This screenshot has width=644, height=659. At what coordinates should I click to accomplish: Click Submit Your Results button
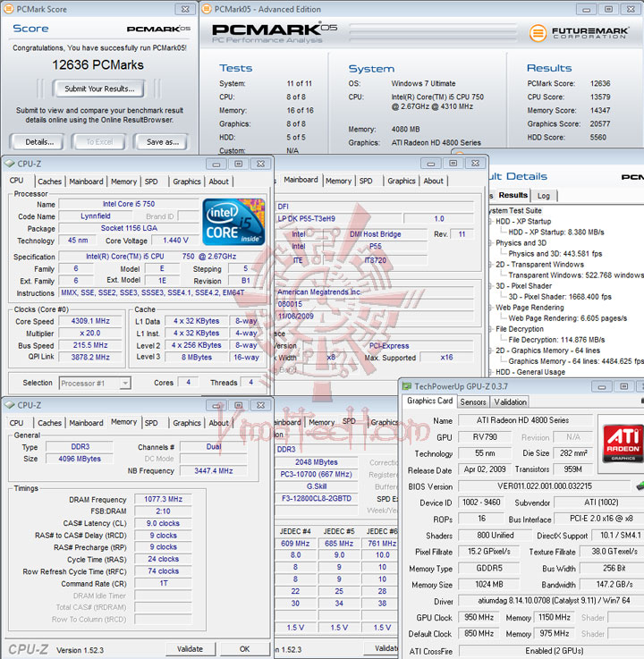point(99,89)
